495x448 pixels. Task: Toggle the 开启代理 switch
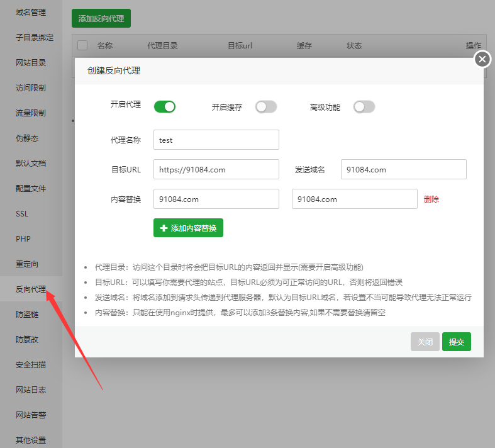[x=164, y=107]
